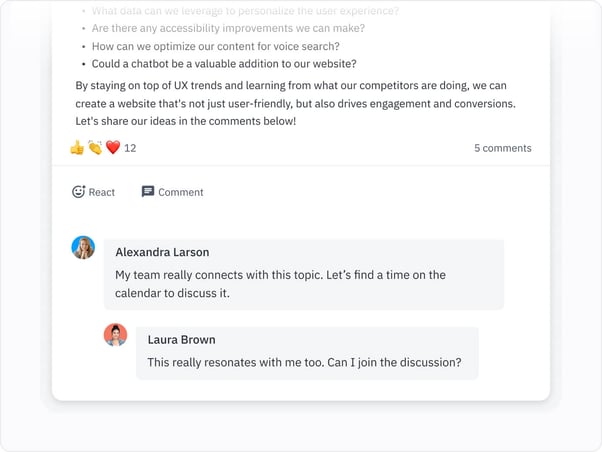Click the clapping hands reaction emoji
This screenshot has width=602, height=452.
pos(95,148)
